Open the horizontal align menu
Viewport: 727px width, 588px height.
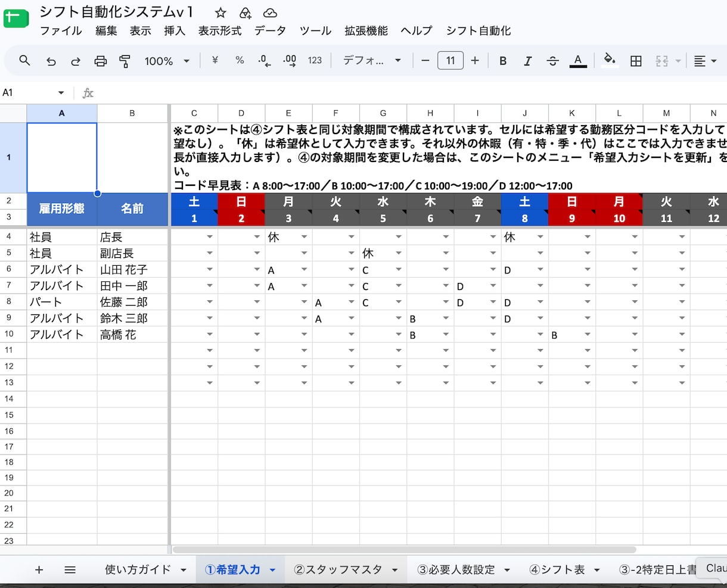pyautogui.click(x=704, y=61)
